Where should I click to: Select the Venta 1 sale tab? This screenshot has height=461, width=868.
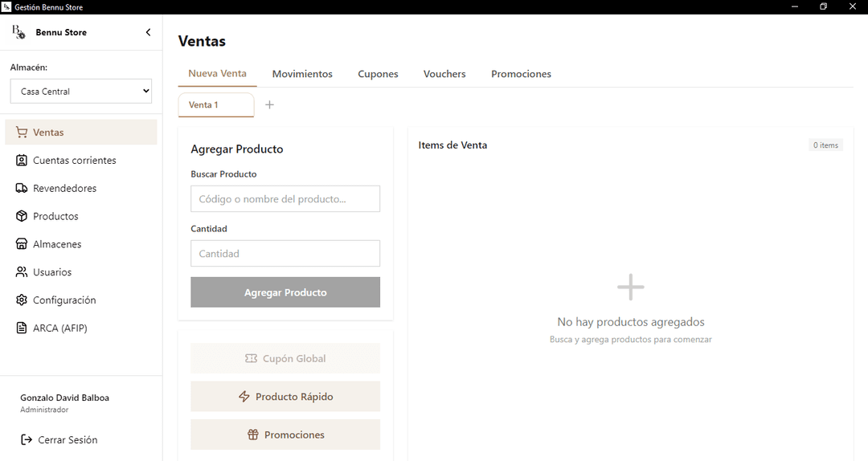point(216,105)
